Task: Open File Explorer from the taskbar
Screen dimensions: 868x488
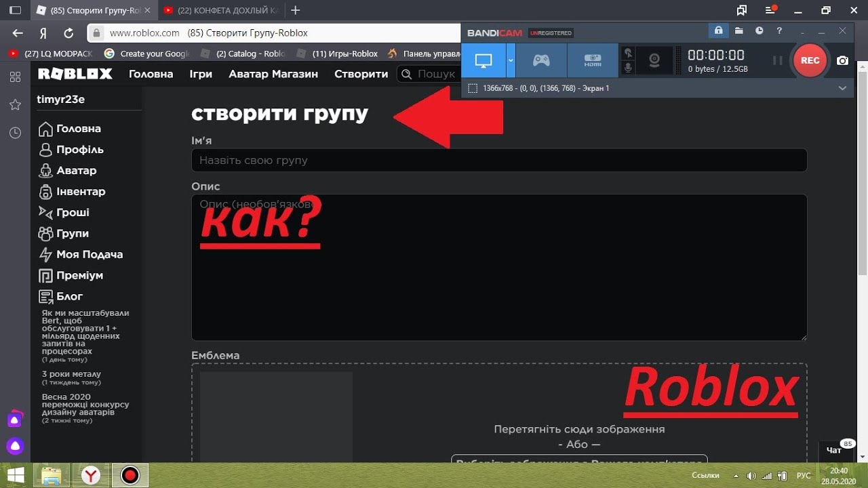Action: point(52,475)
